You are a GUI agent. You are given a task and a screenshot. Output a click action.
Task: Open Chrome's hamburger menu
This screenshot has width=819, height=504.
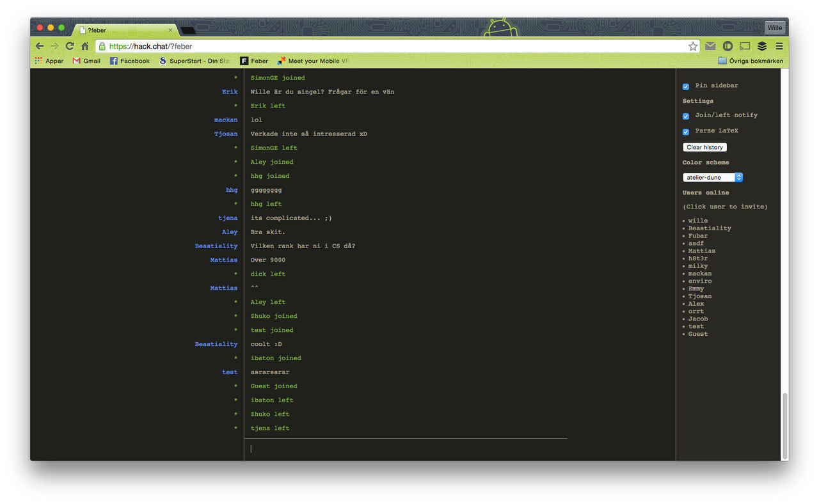[x=779, y=45]
